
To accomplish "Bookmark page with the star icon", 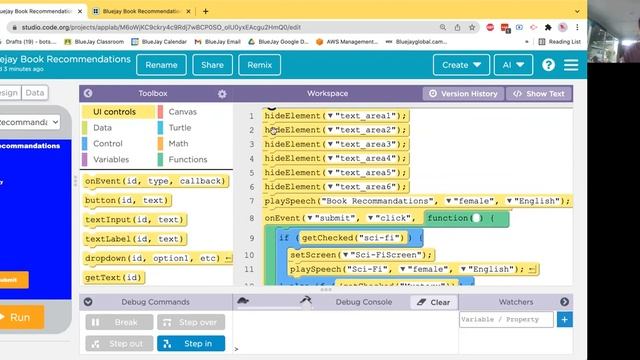I will click(x=472, y=27).
